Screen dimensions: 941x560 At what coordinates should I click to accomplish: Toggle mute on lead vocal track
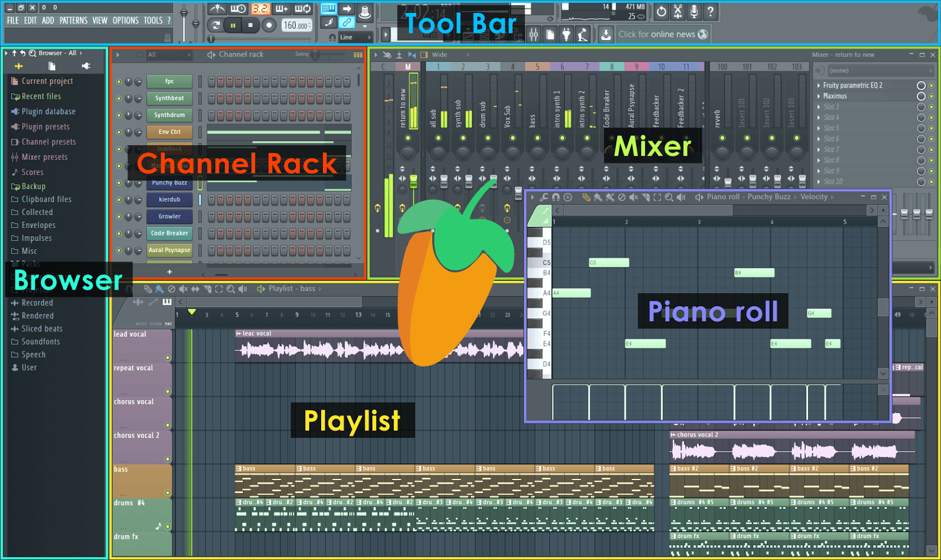coord(168,358)
